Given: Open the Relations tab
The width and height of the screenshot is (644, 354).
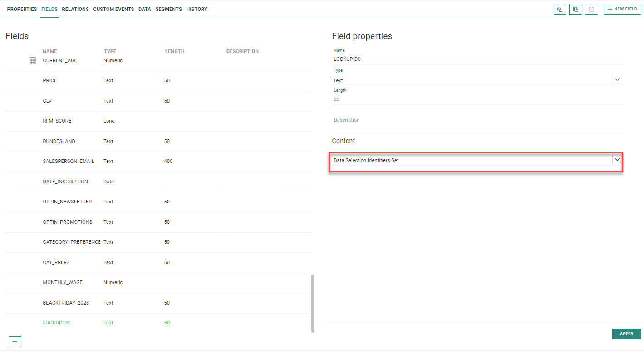Looking at the screenshot, I should 75,9.
